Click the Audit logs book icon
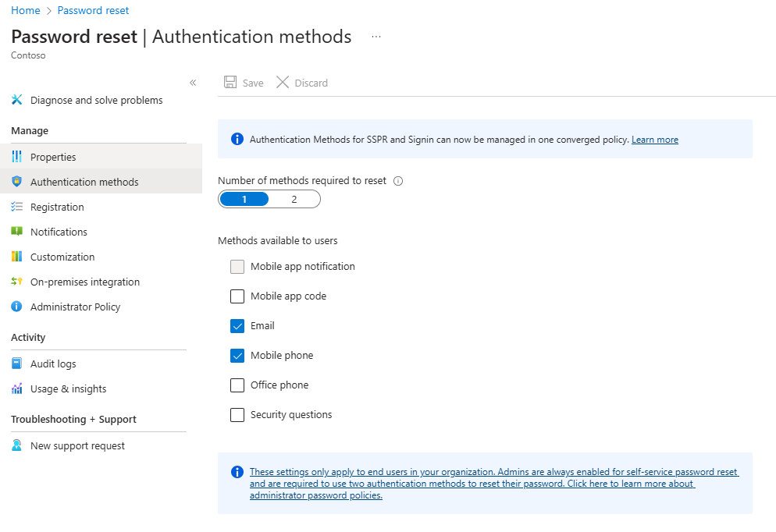The height and width of the screenshot is (532, 776). (17, 364)
